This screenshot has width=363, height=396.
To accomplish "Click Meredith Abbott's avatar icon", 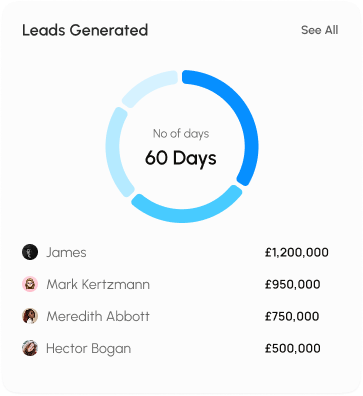I will (30, 316).
